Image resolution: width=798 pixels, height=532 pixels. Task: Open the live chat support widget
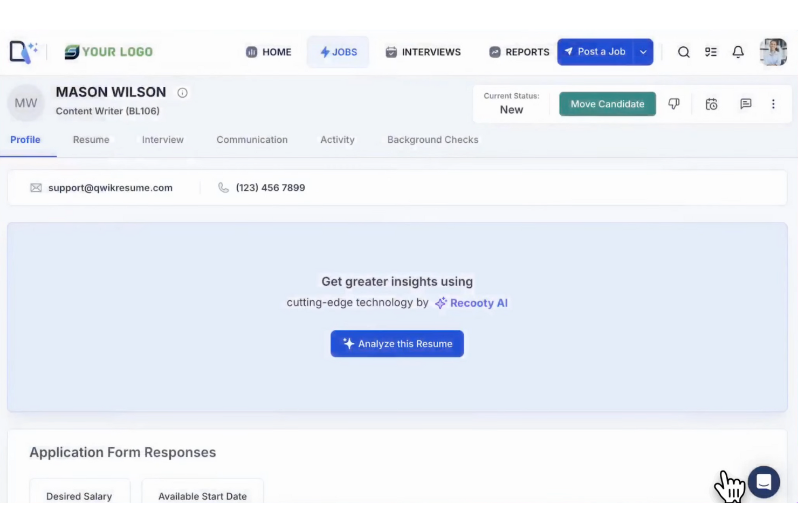764,482
